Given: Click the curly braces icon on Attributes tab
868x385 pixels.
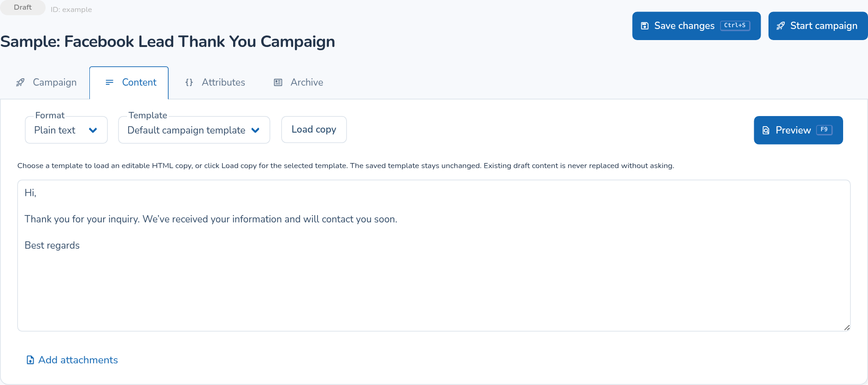Looking at the screenshot, I should click(x=189, y=82).
